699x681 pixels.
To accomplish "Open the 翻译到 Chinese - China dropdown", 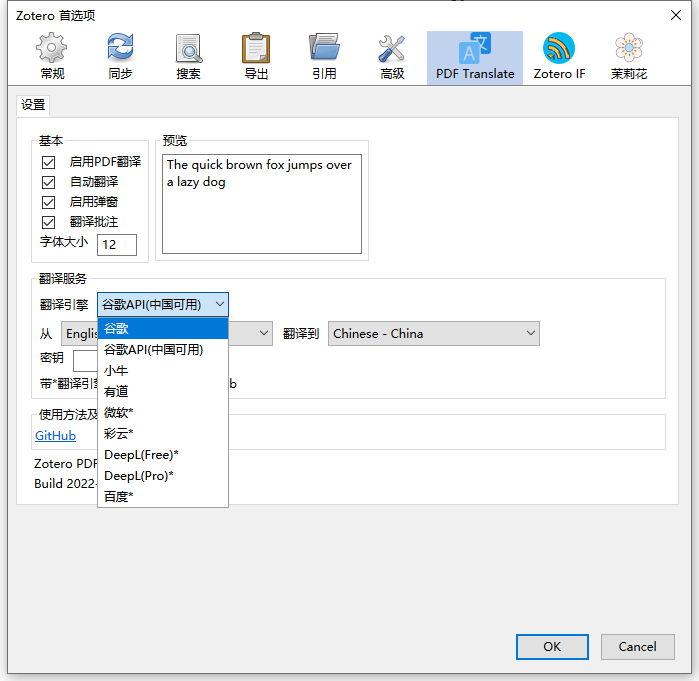I will tap(434, 333).
